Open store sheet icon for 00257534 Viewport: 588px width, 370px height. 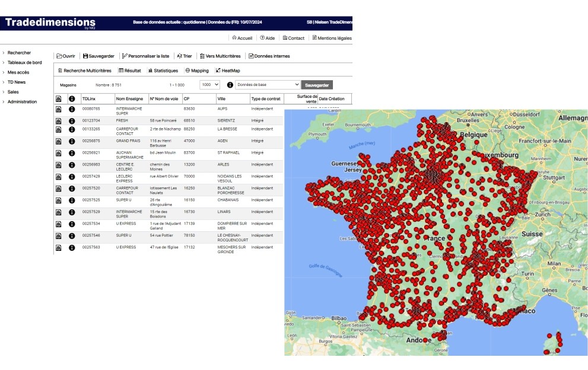click(x=59, y=224)
